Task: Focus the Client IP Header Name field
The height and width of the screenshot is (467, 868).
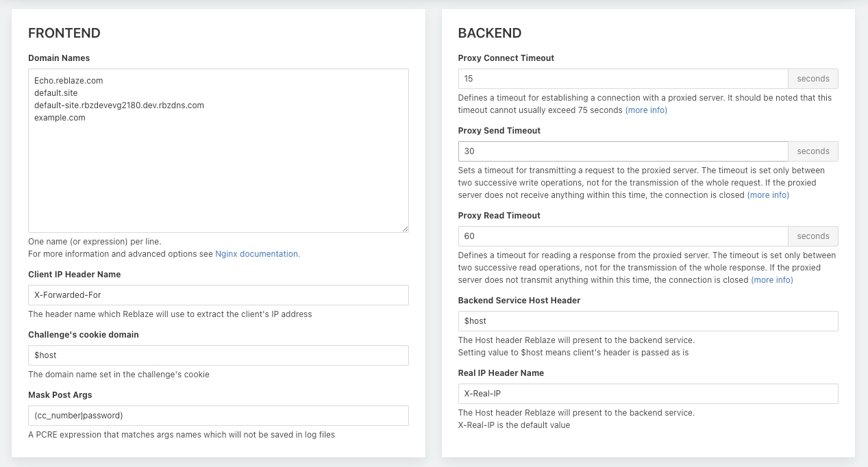Action: click(218, 295)
